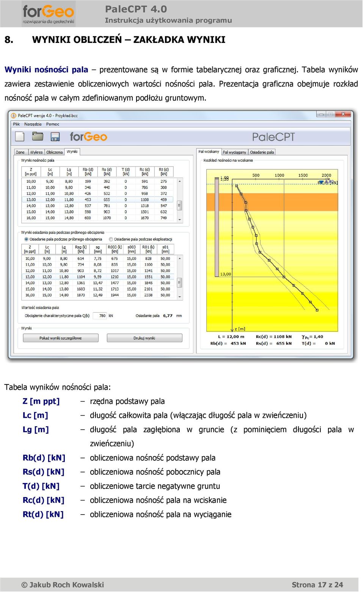Open file with the folder icon

tap(38, 136)
